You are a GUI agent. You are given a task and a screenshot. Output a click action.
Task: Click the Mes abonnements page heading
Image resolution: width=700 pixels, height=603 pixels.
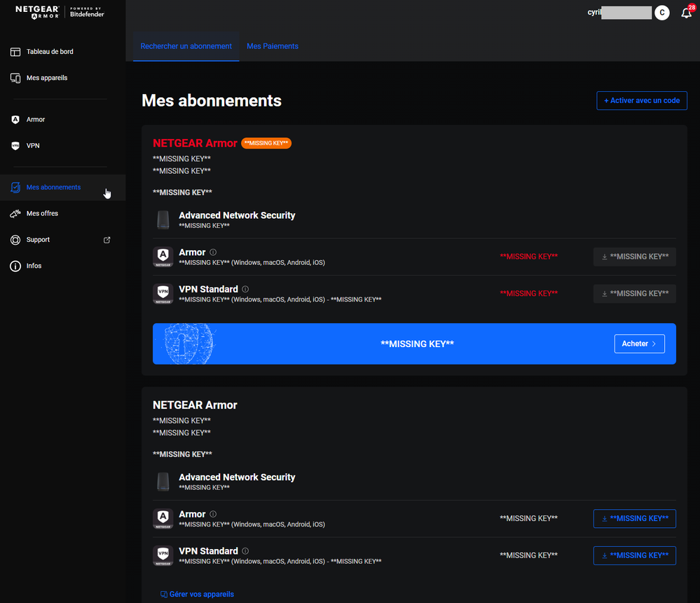211,101
